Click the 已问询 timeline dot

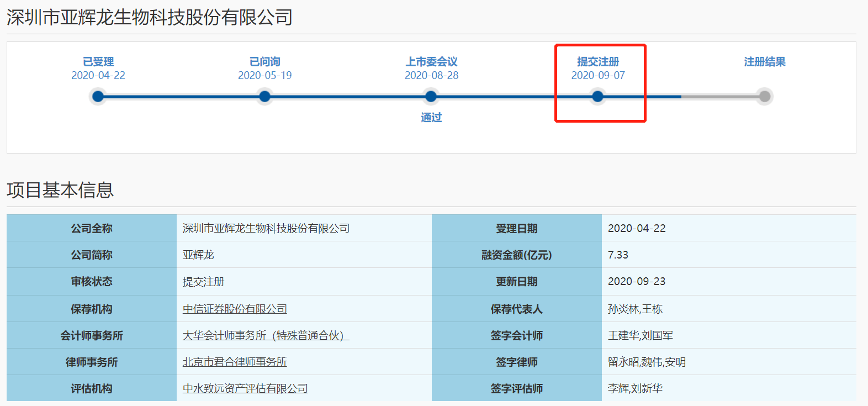264,97
